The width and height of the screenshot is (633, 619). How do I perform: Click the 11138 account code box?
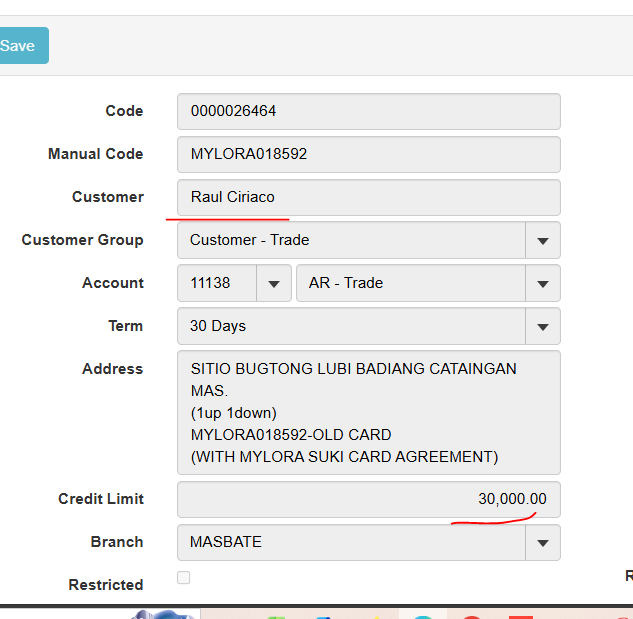point(216,283)
